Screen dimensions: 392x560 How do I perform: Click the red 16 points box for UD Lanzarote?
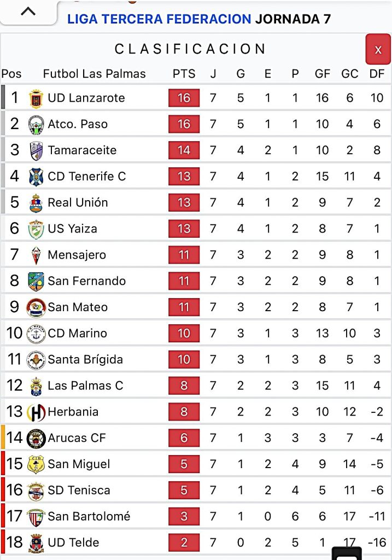pyautogui.click(x=184, y=98)
